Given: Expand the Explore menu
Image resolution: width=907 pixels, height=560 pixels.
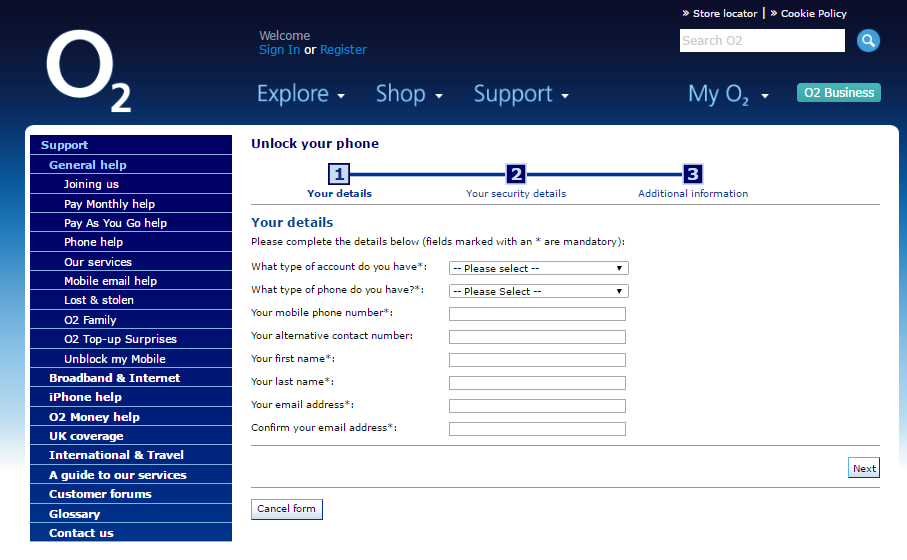Looking at the screenshot, I should point(301,94).
